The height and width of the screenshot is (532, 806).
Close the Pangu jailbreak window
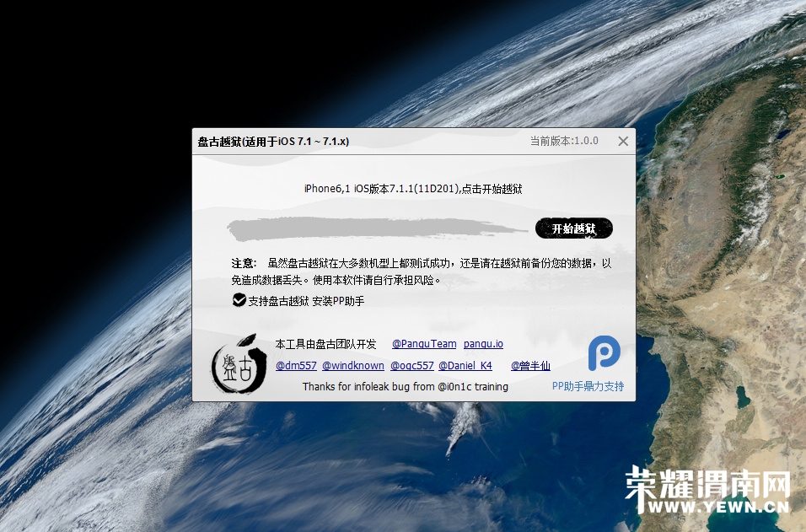tap(623, 142)
